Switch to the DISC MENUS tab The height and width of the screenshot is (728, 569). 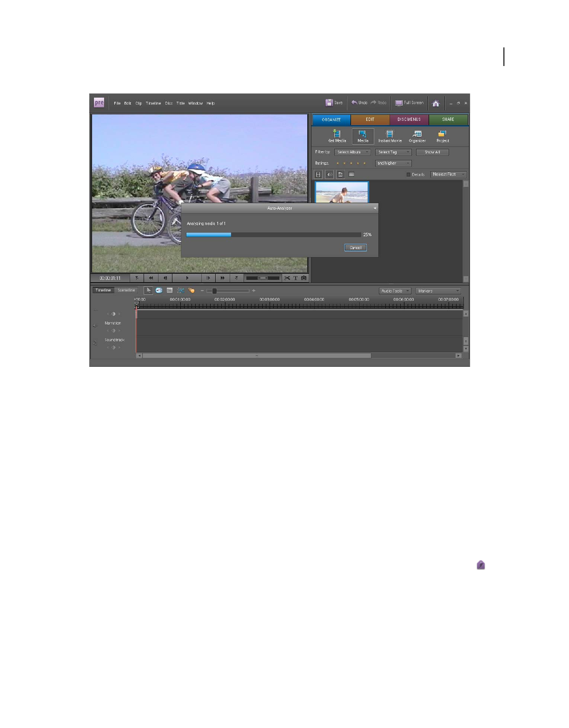tap(409, 119)
